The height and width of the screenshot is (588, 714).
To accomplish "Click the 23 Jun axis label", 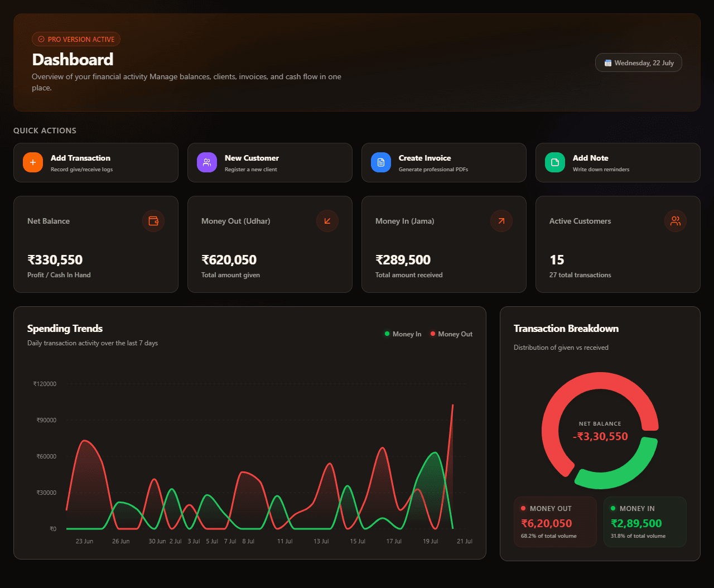I will 84,541.
